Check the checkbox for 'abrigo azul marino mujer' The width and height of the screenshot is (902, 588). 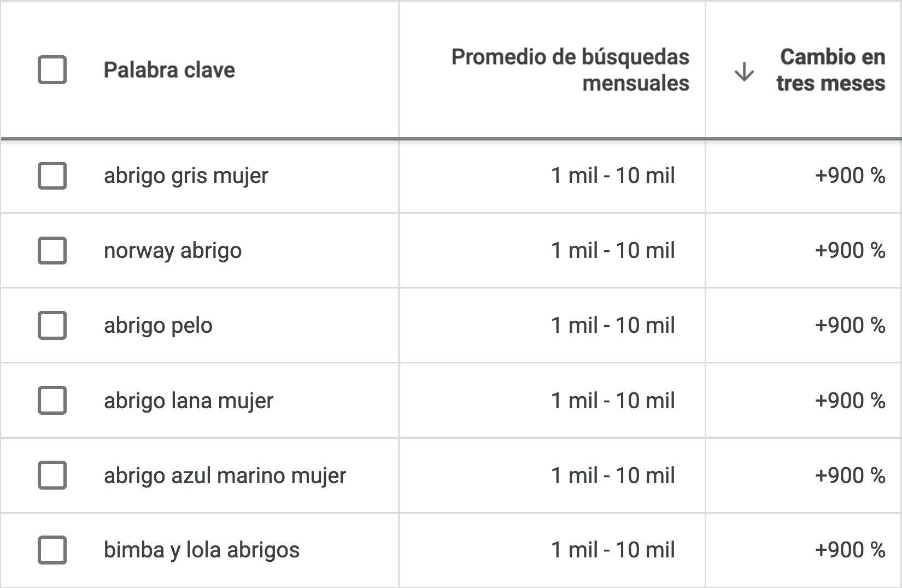point(51,475)
